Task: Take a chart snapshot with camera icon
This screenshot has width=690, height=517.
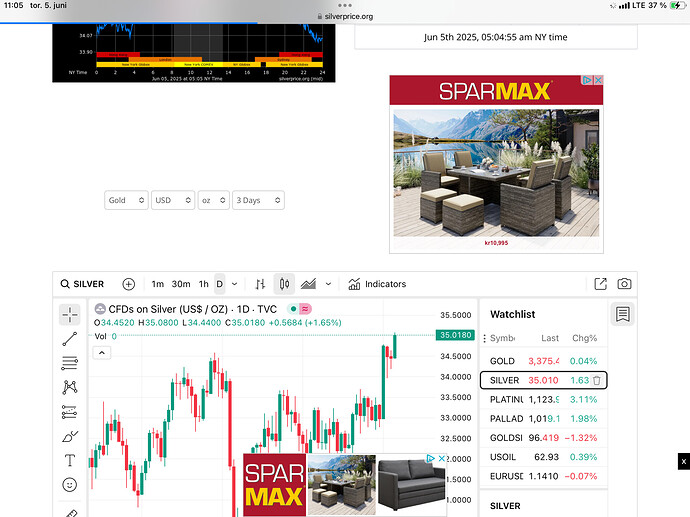Action: (624, 284)
